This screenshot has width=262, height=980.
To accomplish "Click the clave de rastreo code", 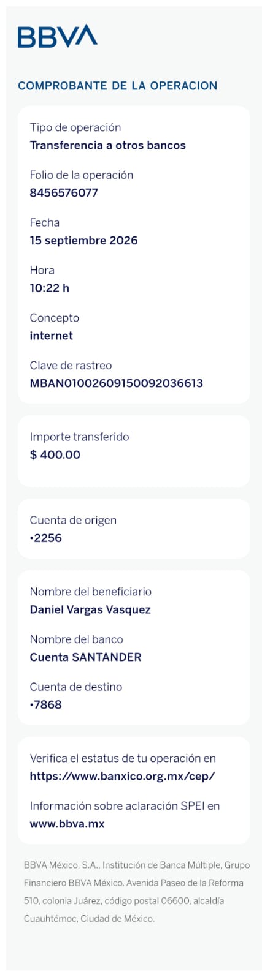I will 116,383.
